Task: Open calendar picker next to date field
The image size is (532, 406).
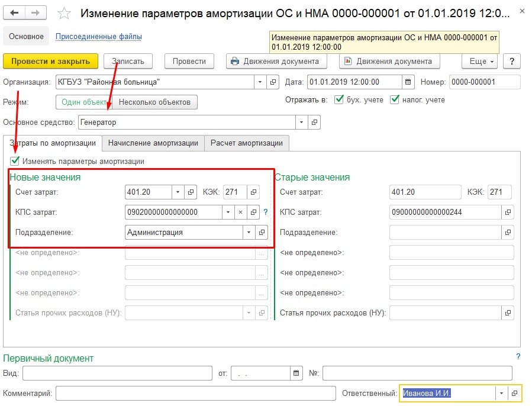Action: [x=408, y=82]
